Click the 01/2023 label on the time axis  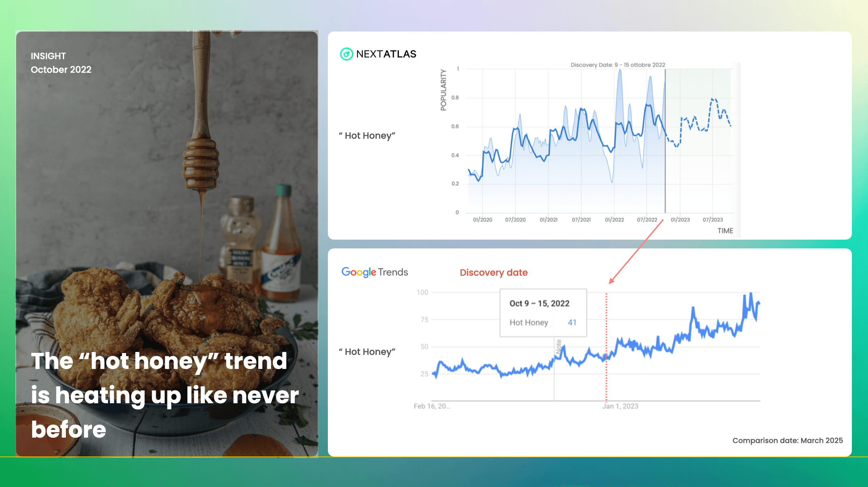point(680,220)
